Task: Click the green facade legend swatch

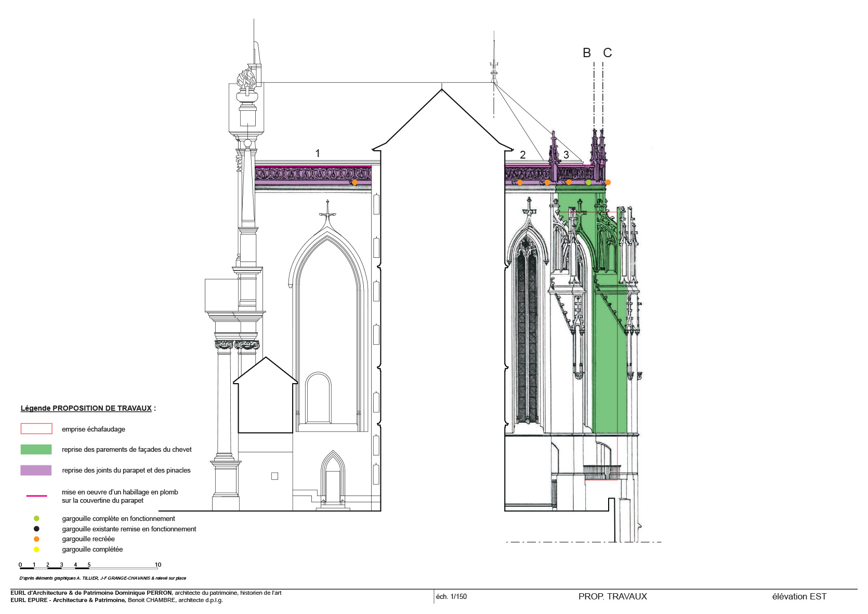Action: click(36, 449)
